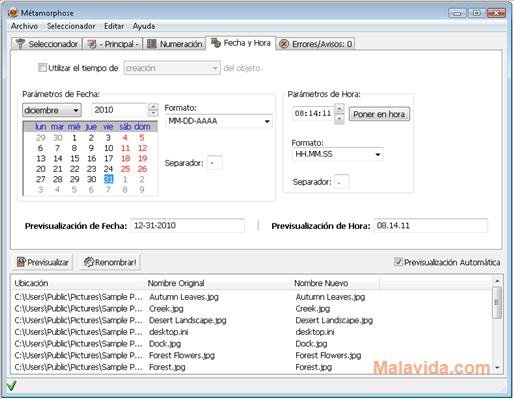
Task: Select original name 'Autumn Leaves.jpg'
Action: (184, 297)
